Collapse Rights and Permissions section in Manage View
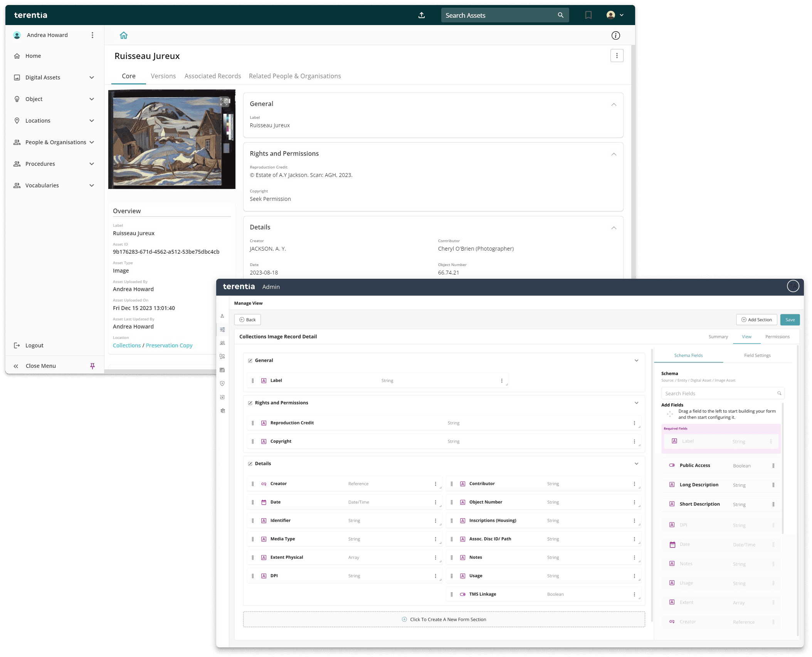 coord(636,403)
